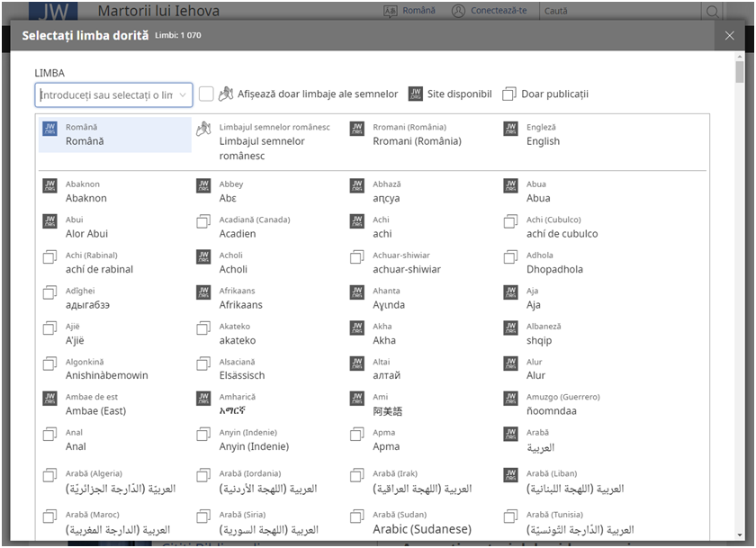Click the language search input field
Image resolution: width=756 pixels, height=548 pixels.
pos(105,94)
